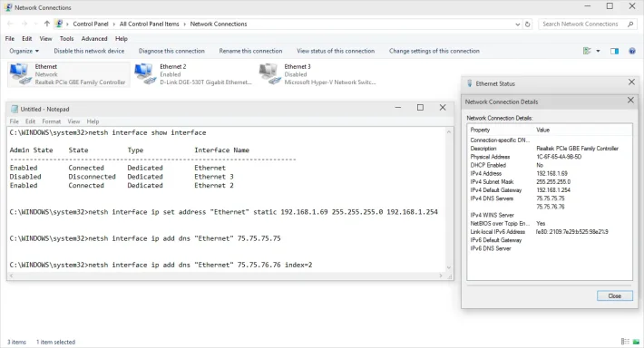Click the Control Panel breadcrumb
Image resolution: width=644 pixels, height=348 pixels.
pyautogui.click(x=91, y=24)
